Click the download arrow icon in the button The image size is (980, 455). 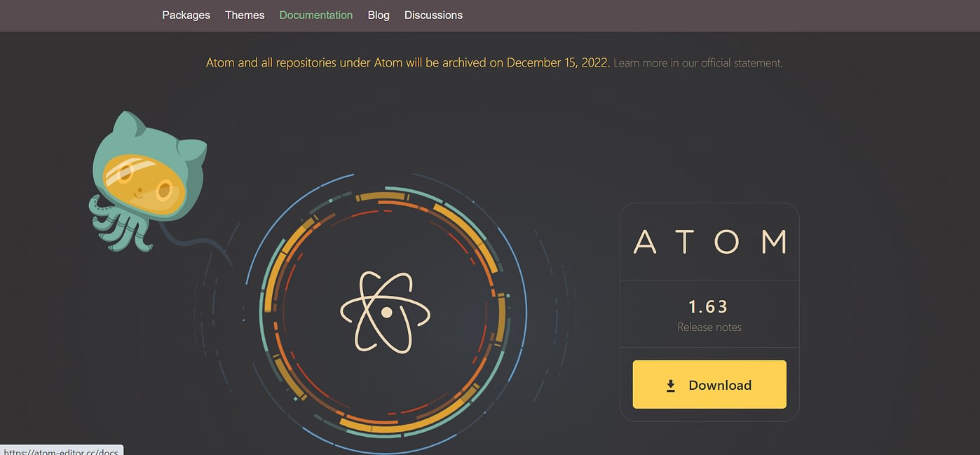671,386
